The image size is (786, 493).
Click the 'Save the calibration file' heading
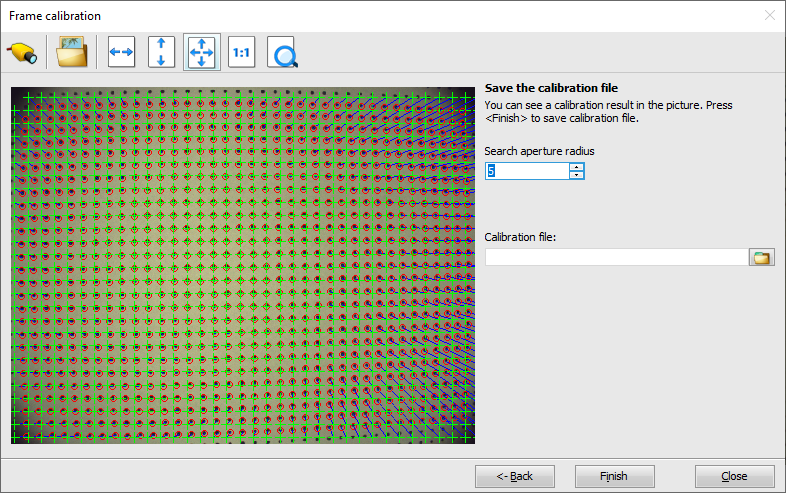(x=551, y=88)
